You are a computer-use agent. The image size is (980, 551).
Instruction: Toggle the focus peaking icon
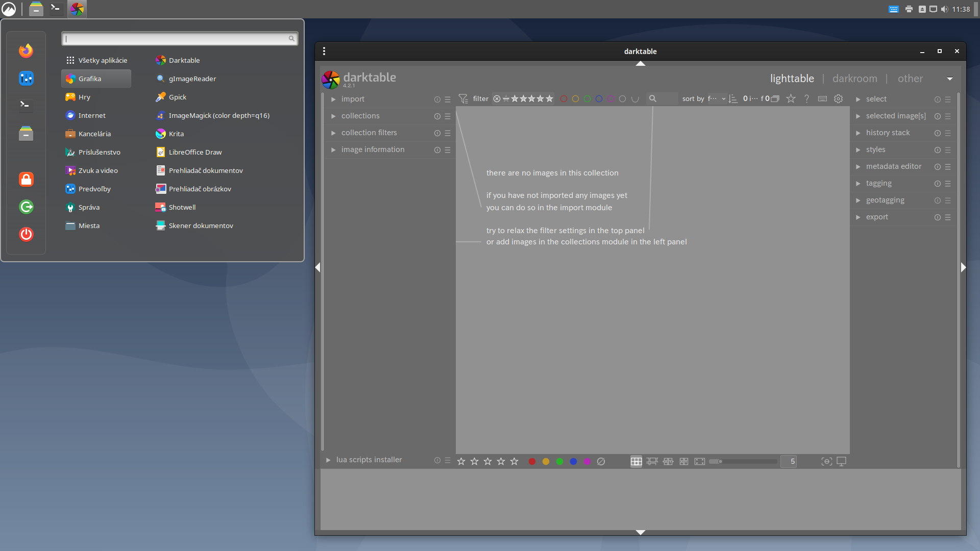pyautogui.click(x=826, y=461)
